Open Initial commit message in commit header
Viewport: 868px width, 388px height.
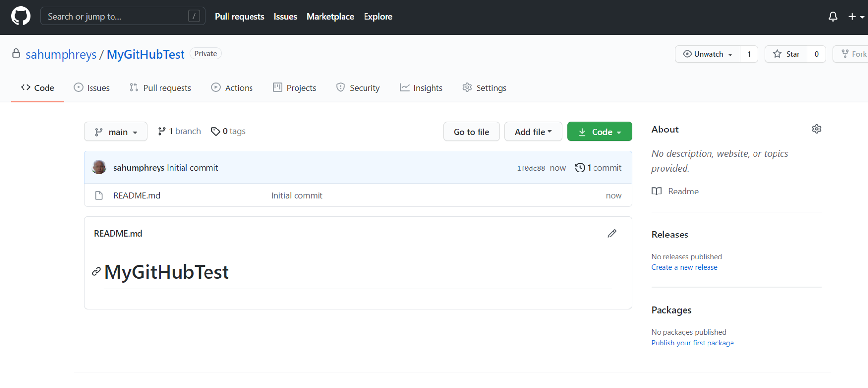coord(192,168)
